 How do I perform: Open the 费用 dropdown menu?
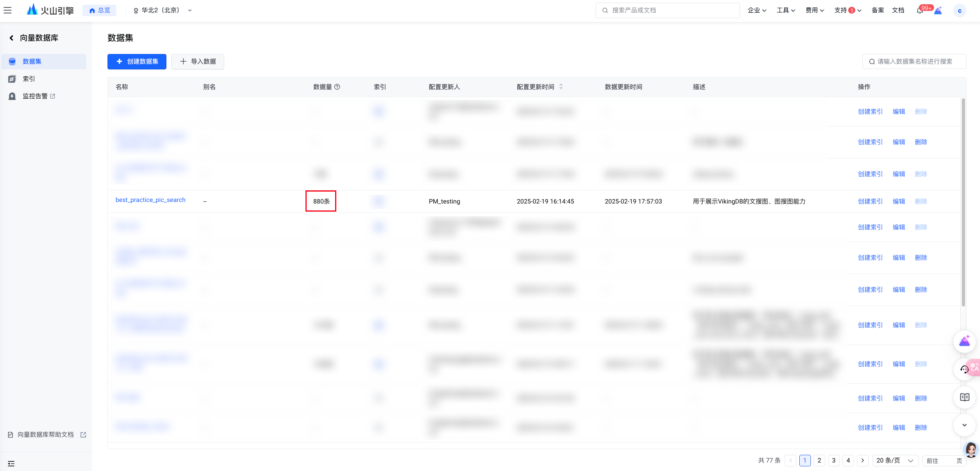coord(815,10)
